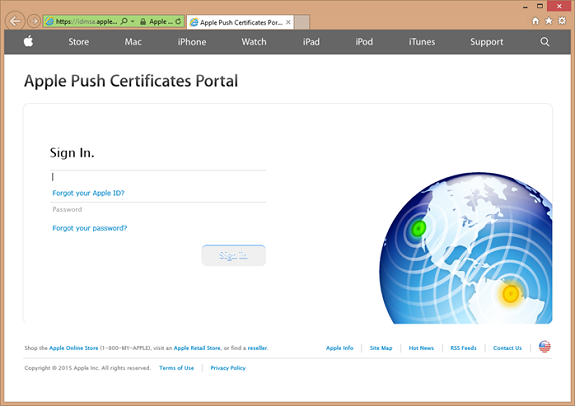Click the browser URL address field

[x=86, y=21]
